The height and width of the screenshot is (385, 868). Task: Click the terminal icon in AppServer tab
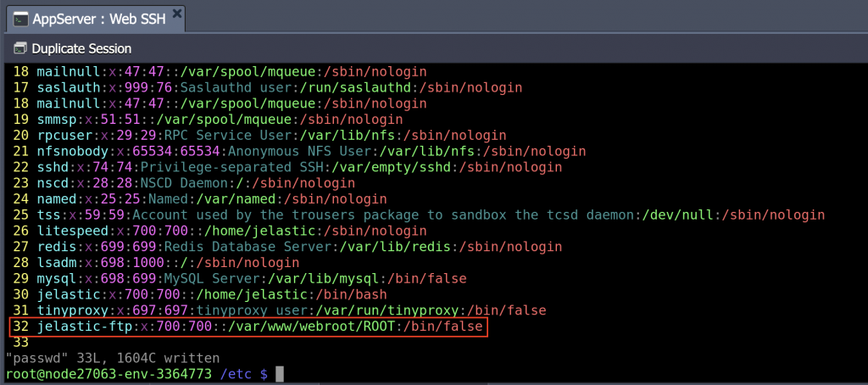click(21, 19)
